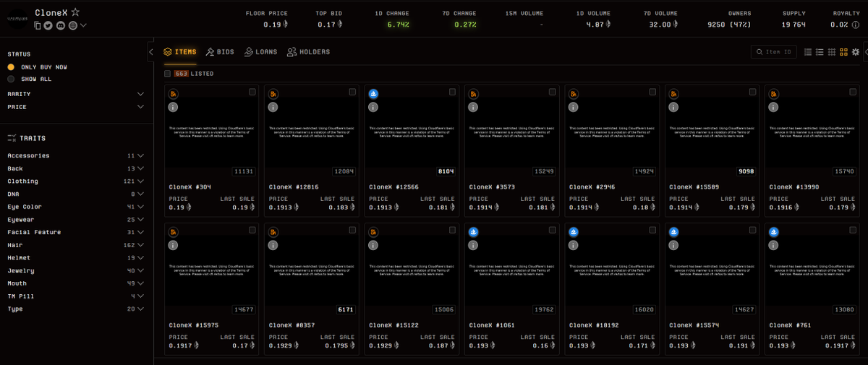
Task: Select checkbox on CloneX #304 card
Action: point(252,92)
